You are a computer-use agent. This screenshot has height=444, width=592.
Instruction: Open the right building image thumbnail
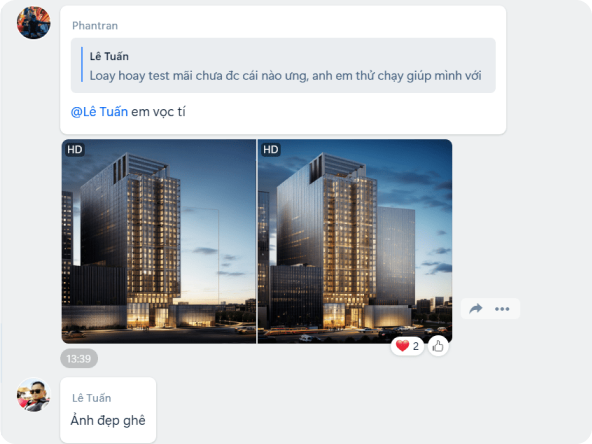pos(355,241)
